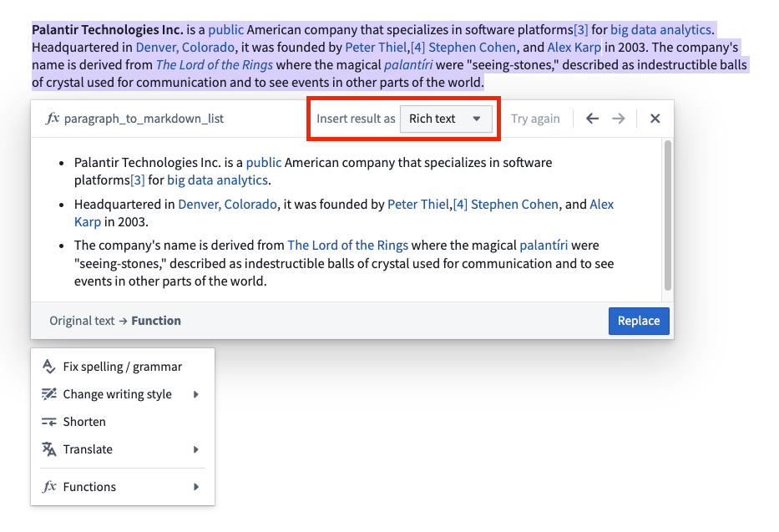
Task: Click the result panel vertical scrollbar
Action: pos(668,215)
